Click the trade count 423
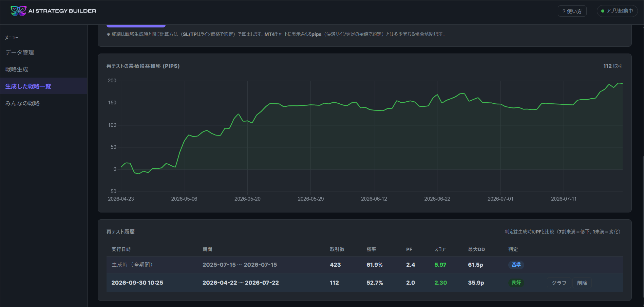The image size is (644, 307). (335, 265)
